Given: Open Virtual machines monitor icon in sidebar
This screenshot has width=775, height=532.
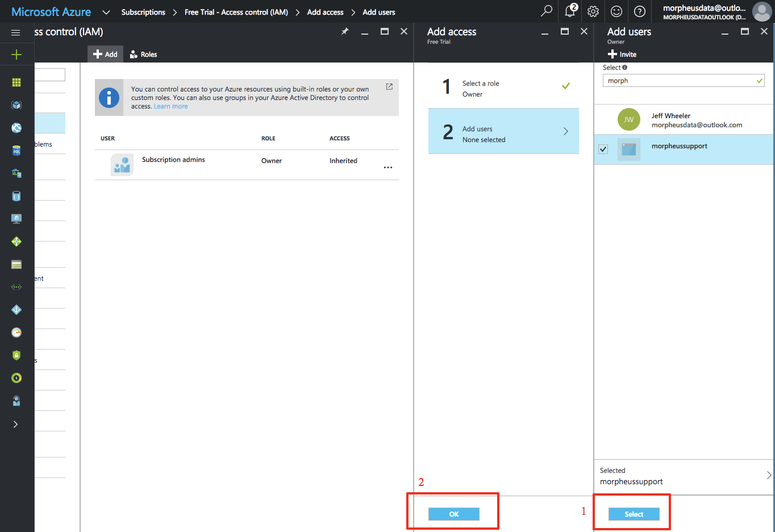Looking at the screenshot, I should [16, 219].
